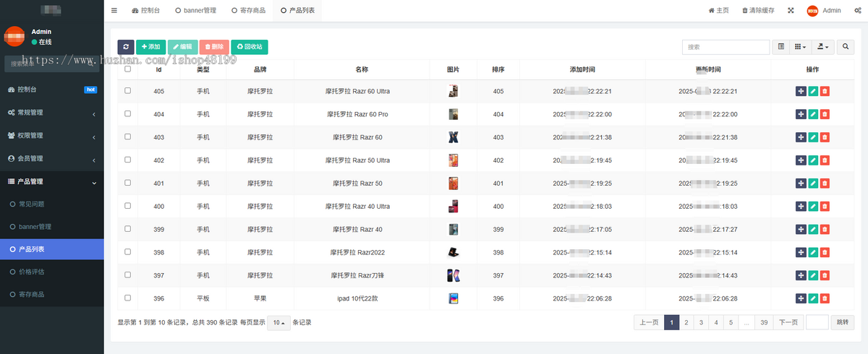This screenshot has width=868, height=354.
Task: Click the Admin avatar in top header
Action: pyautogui.click(x=812, y=10)
